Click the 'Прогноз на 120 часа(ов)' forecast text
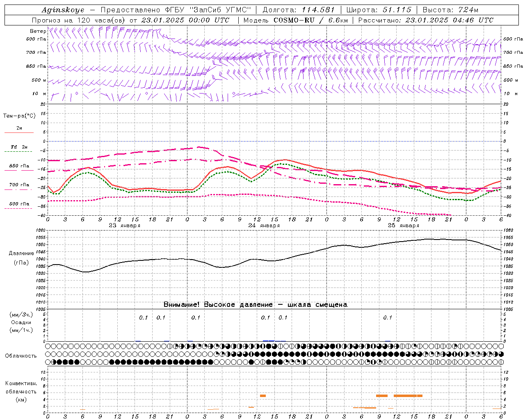Viewport: 525px width, 420px height. point(79,20)
